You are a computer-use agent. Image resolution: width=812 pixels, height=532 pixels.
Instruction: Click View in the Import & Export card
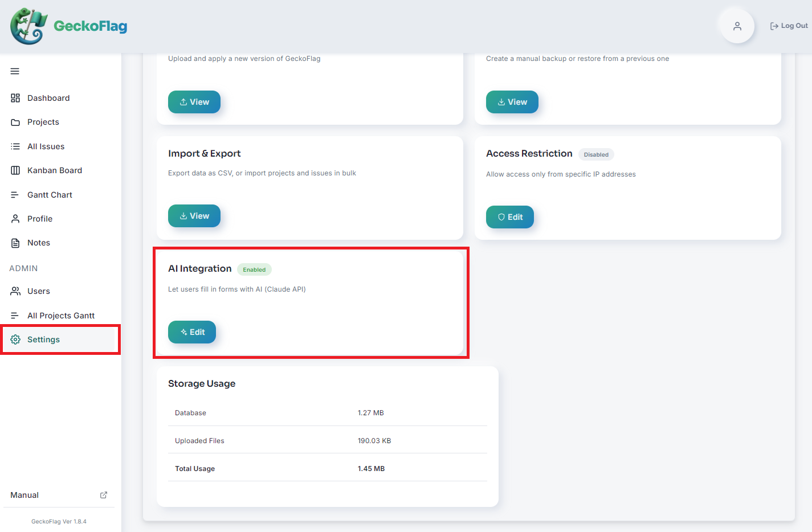pyautogui.click(x=194, y=216)
